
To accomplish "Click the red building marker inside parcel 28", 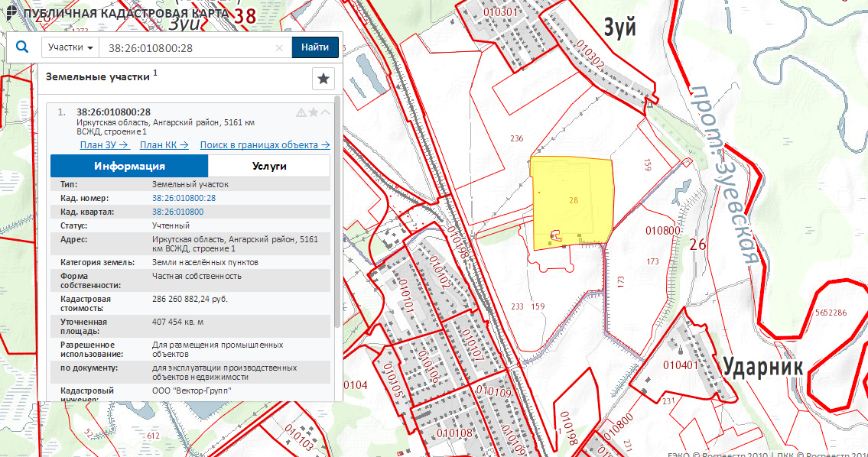I will point(556,236).
